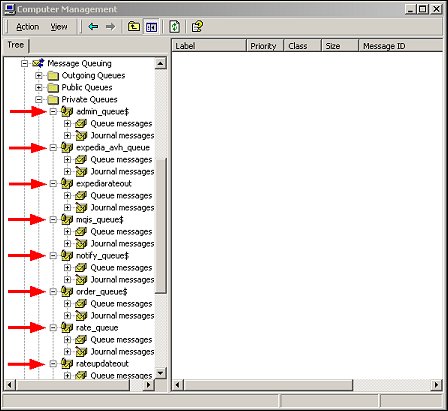
Task: Click the right arrow of the list's horizontal scrollbar
Action: (x=436, y=385)
